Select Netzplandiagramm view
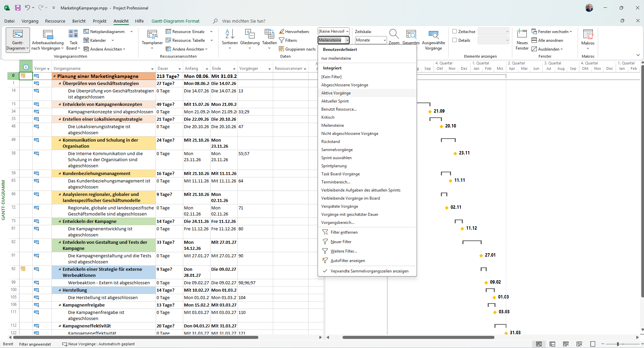 pyautogui.click(x=104, y=32)
